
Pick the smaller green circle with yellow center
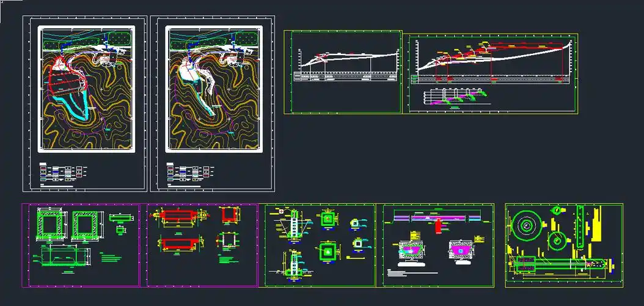coord(557,240)
